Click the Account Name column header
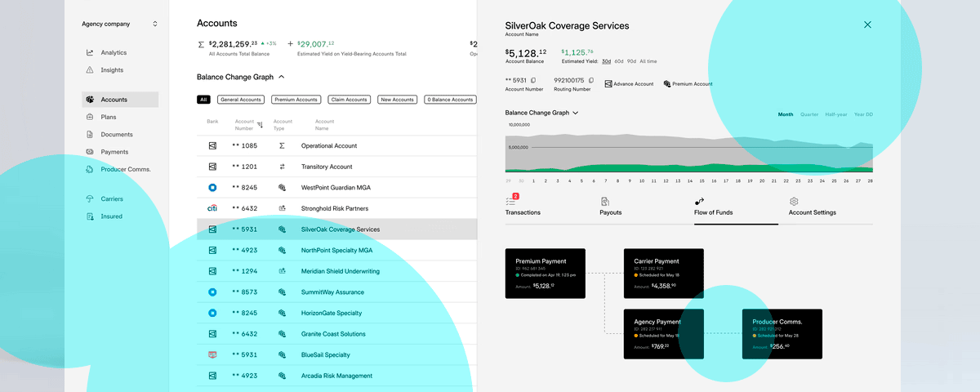Screen dimensions: 980x392 (x=325, y=125)
